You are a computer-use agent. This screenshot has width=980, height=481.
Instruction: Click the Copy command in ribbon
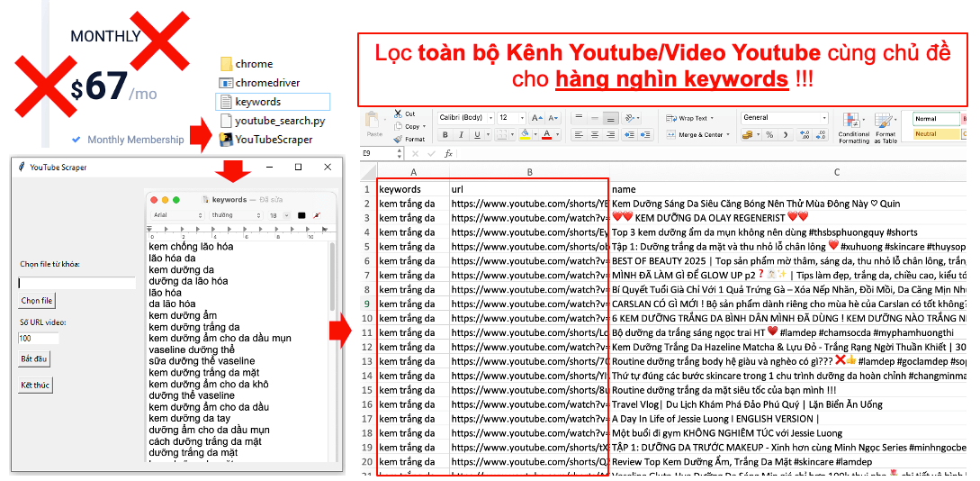[x=409, y=126]
